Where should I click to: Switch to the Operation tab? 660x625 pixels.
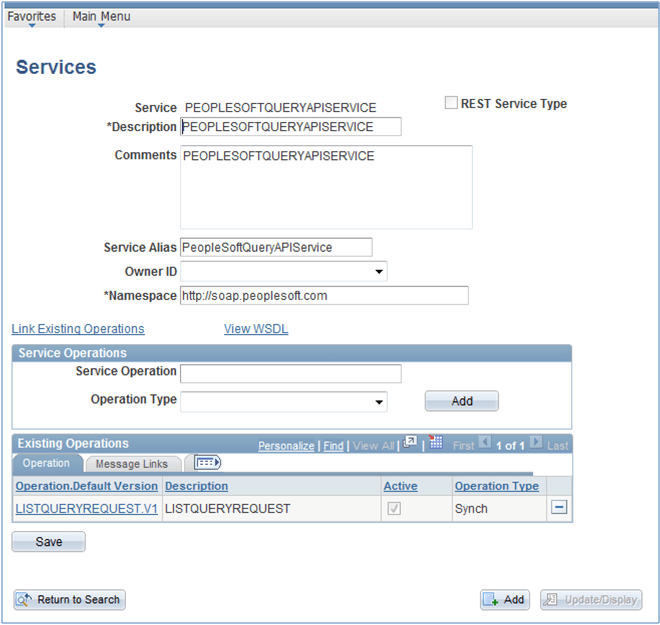(46, 463)
